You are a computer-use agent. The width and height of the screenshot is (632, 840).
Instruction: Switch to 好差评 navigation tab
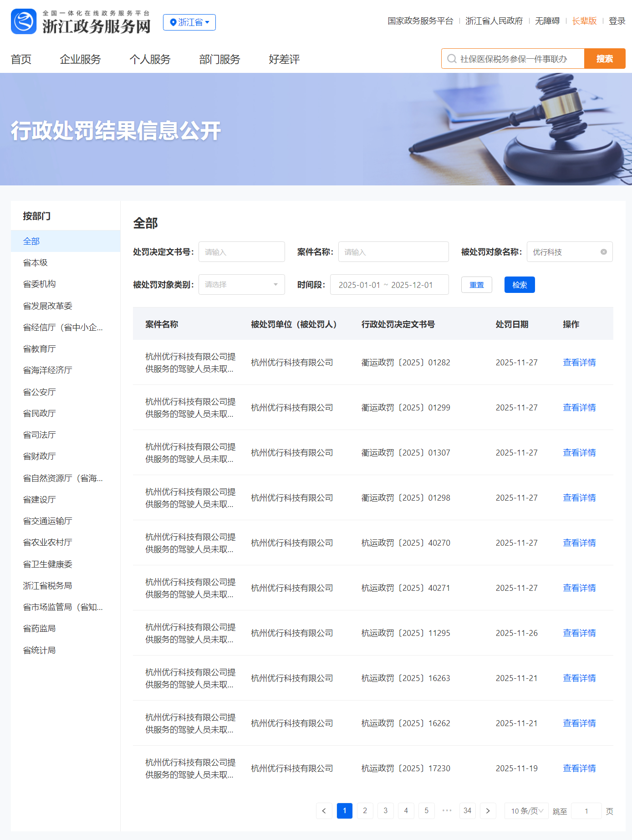click(284, 59)
